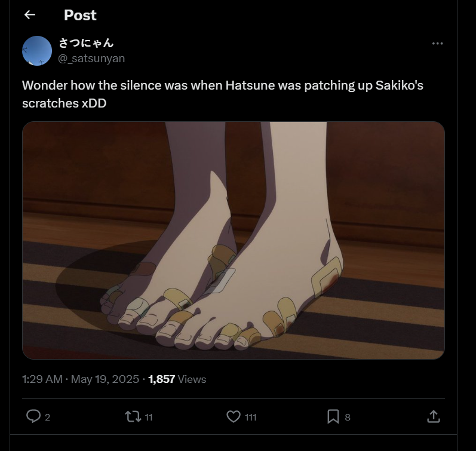Click the like count showing 111
The width and height of the screenshot is (476, 451).
pyautogui.click(x=251, y=418)
